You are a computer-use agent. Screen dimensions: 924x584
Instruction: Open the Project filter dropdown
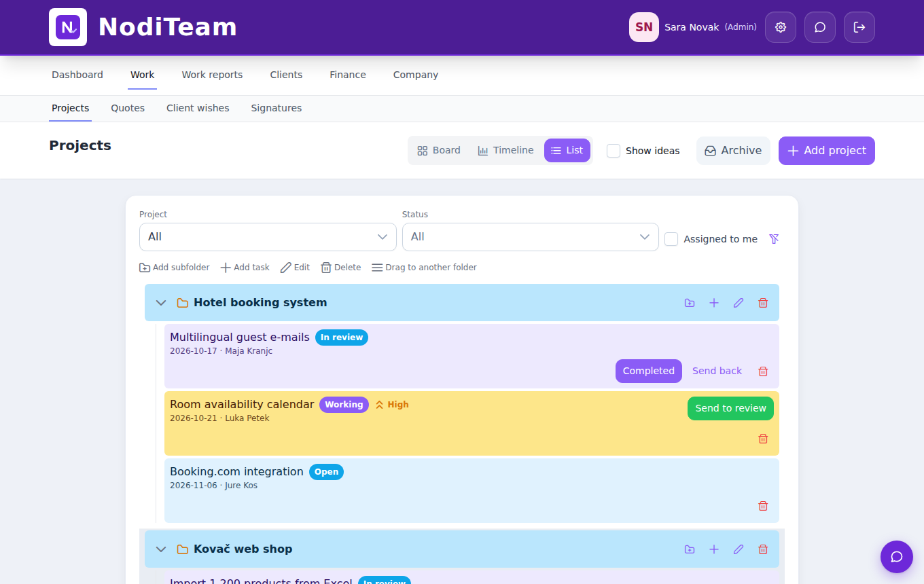point(268,237)
